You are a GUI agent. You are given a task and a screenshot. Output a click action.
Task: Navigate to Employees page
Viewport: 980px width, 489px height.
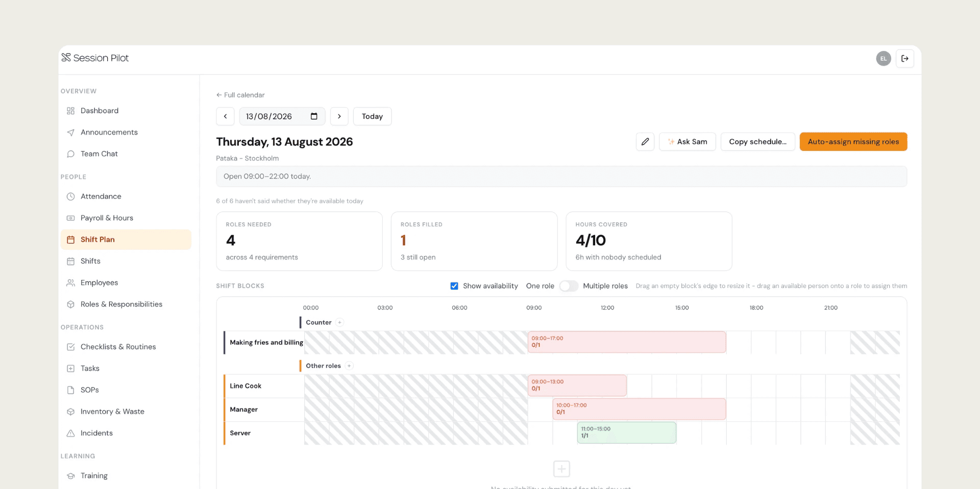(126, 282)
